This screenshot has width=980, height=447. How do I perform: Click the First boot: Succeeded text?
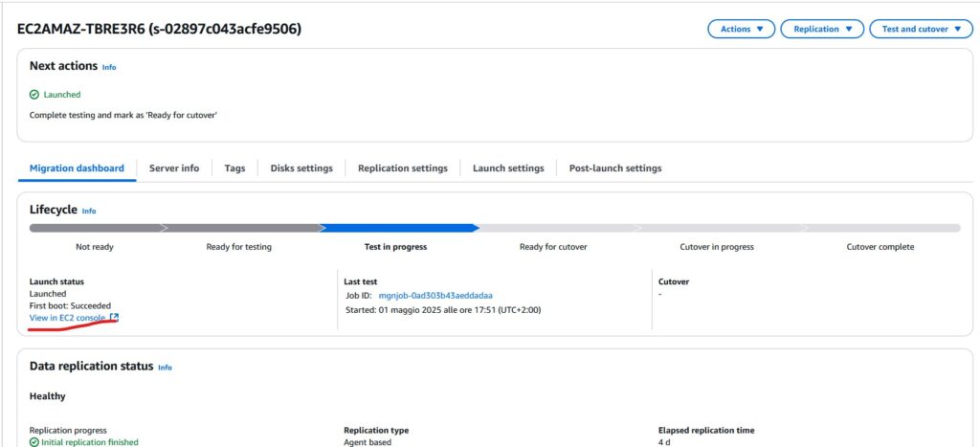(x=70, y=305)
